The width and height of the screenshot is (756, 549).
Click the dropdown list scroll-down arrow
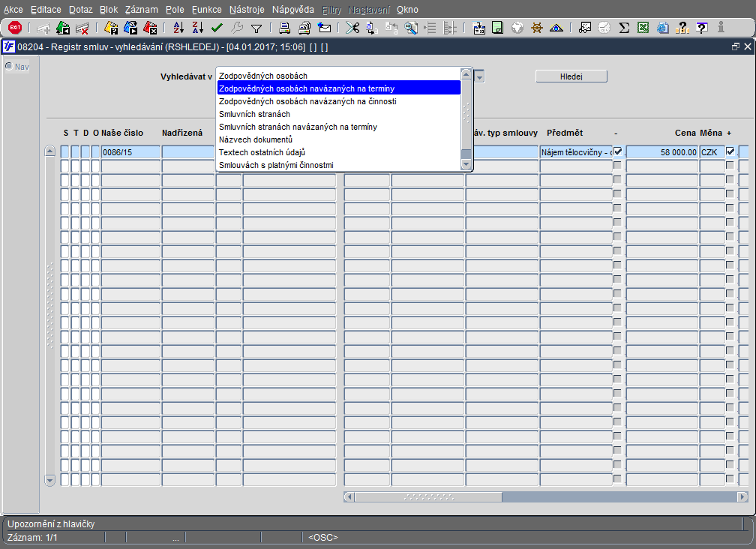click(466, 164)
